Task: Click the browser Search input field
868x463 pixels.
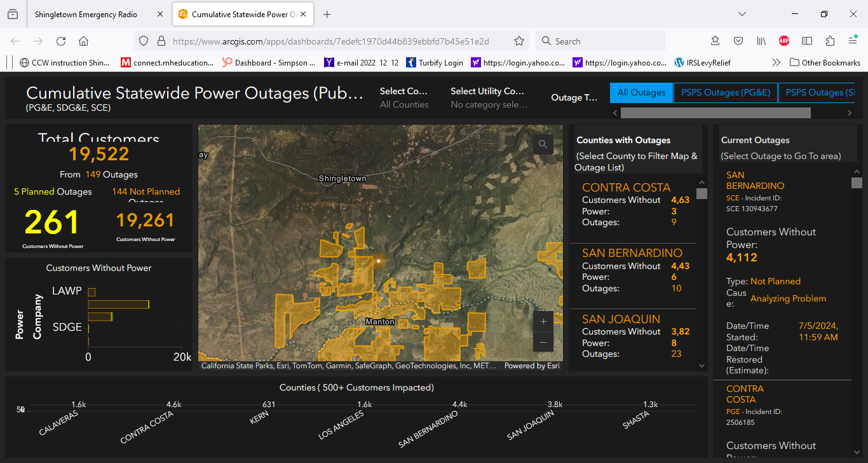Action: coord(604,41)
